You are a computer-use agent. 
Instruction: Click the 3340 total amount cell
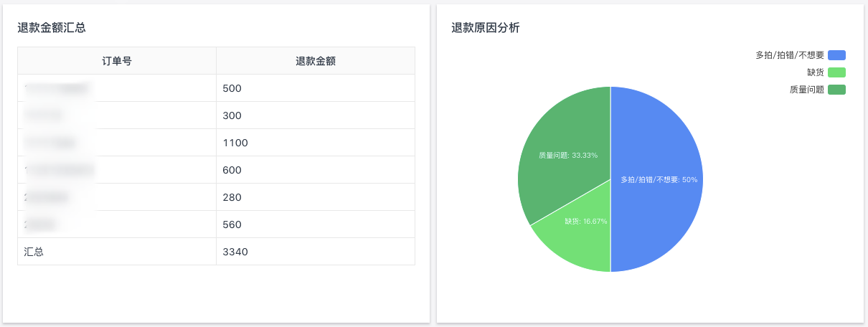(316, 252)
